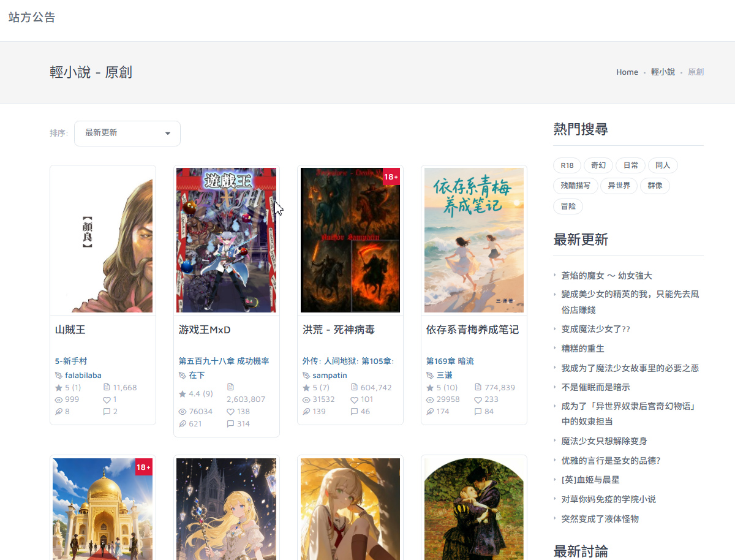Click the 18+ badge on 洪荒 cover

(391, 176)
